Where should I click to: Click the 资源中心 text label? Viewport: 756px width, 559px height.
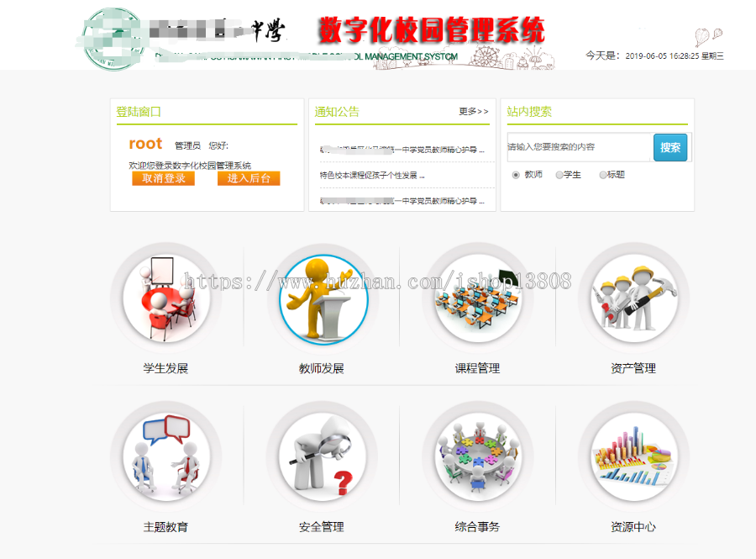coord(633,527)
